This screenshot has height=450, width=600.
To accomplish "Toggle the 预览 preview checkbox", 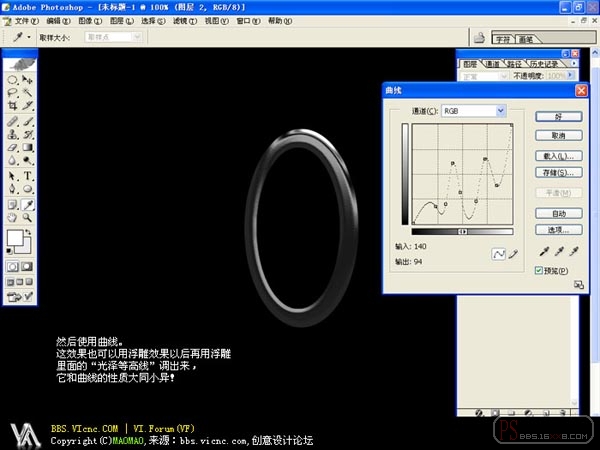I will tap(539, 271).
